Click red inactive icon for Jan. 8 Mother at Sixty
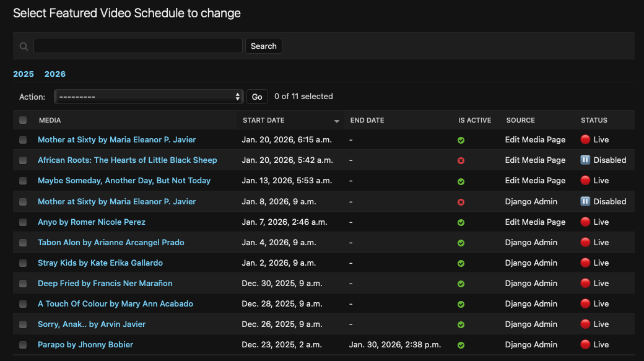This screenshot has height=361, width=644. click(461, 202)
